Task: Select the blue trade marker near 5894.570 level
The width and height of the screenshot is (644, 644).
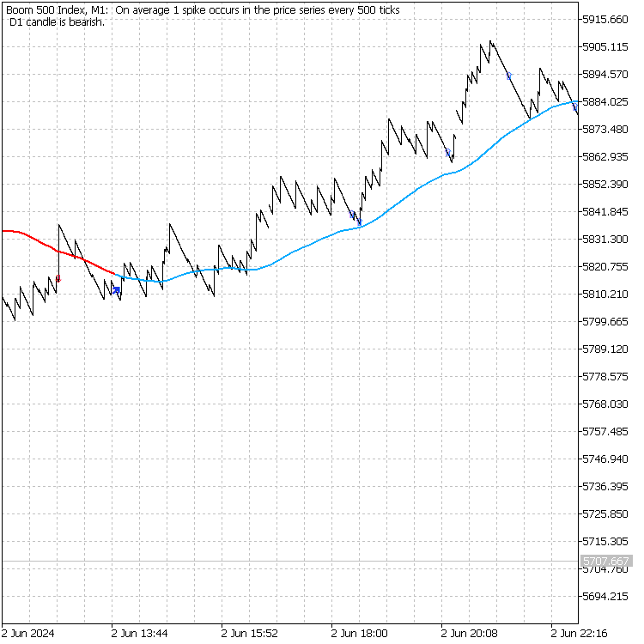Action: [x=509, y=76]
